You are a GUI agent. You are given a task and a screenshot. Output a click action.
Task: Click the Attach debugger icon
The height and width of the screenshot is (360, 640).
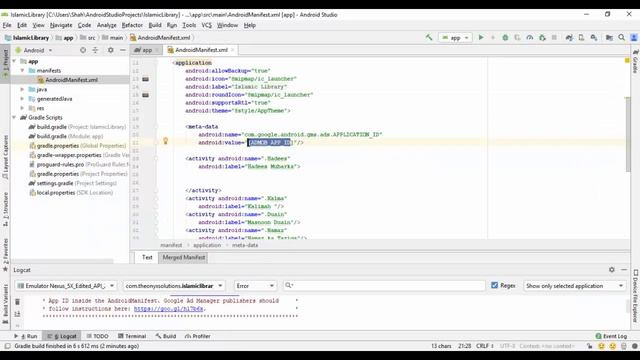(542, 38)
